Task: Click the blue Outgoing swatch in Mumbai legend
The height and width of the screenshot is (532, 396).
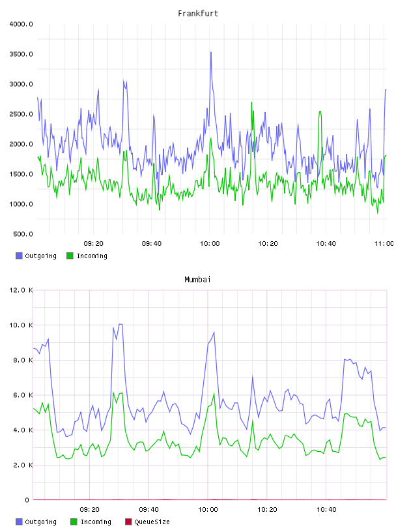Action: pos(19,522)
